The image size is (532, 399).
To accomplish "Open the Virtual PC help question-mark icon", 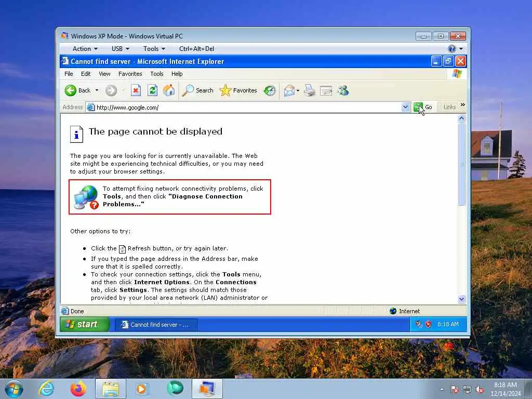I will [451, 49].
